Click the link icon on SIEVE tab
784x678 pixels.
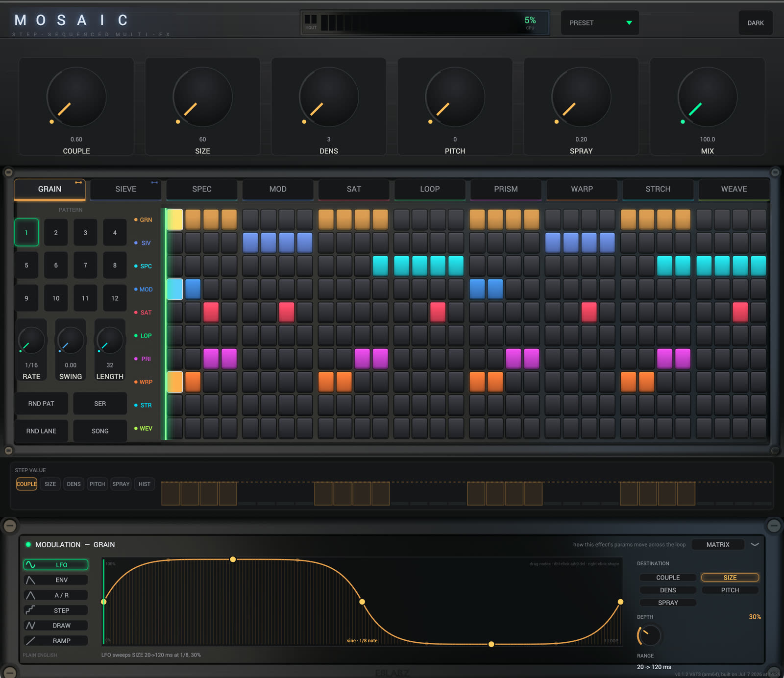(154, 182)
